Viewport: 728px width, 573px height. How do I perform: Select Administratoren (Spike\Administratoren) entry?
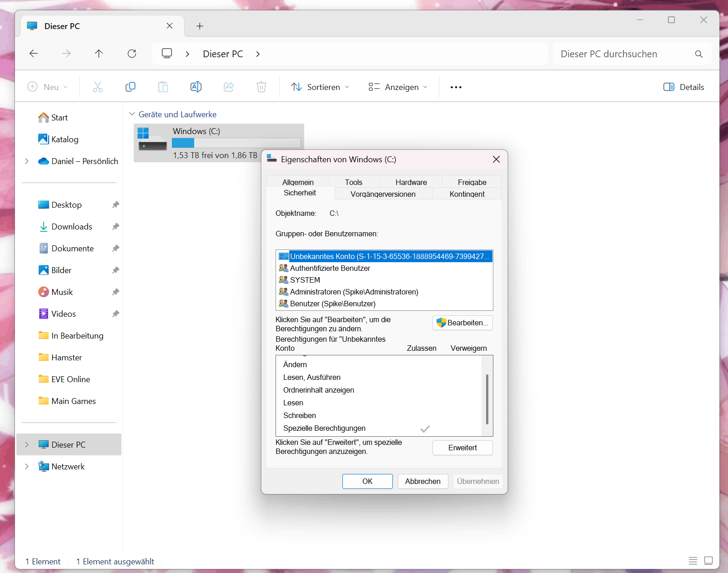384,292
